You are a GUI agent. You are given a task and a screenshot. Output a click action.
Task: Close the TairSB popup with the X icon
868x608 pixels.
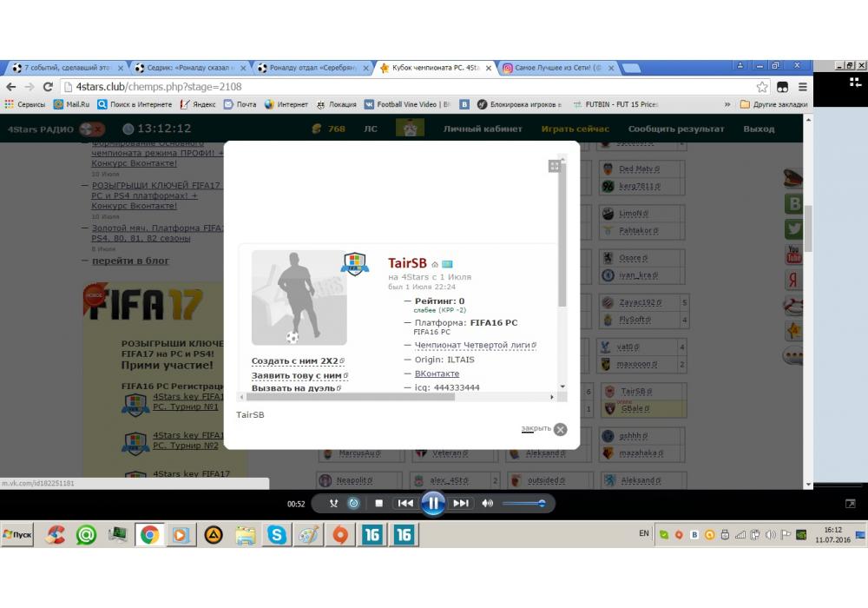point(560,430)
